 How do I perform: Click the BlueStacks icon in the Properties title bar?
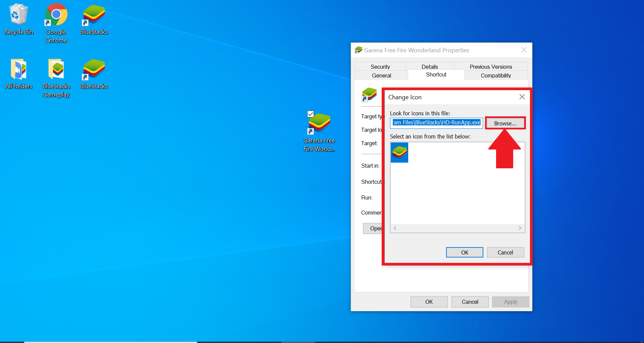359,50
